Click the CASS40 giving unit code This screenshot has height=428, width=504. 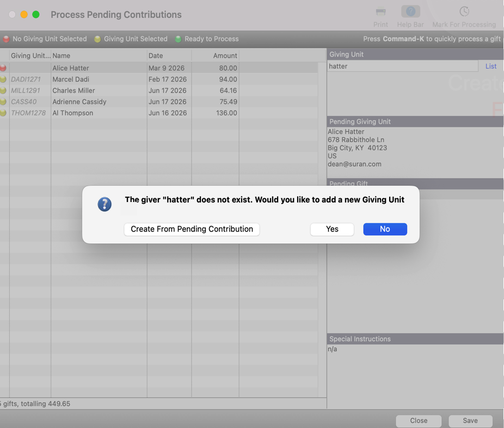click(24, 102)
